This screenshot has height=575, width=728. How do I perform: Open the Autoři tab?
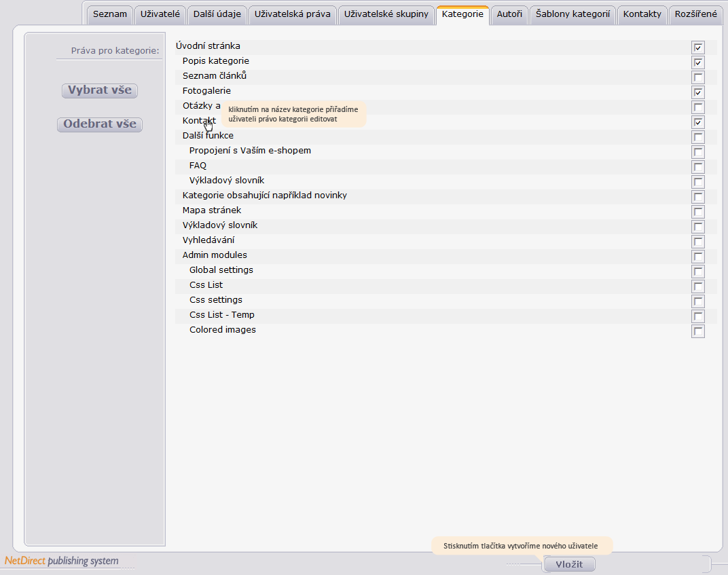(509, 14)
